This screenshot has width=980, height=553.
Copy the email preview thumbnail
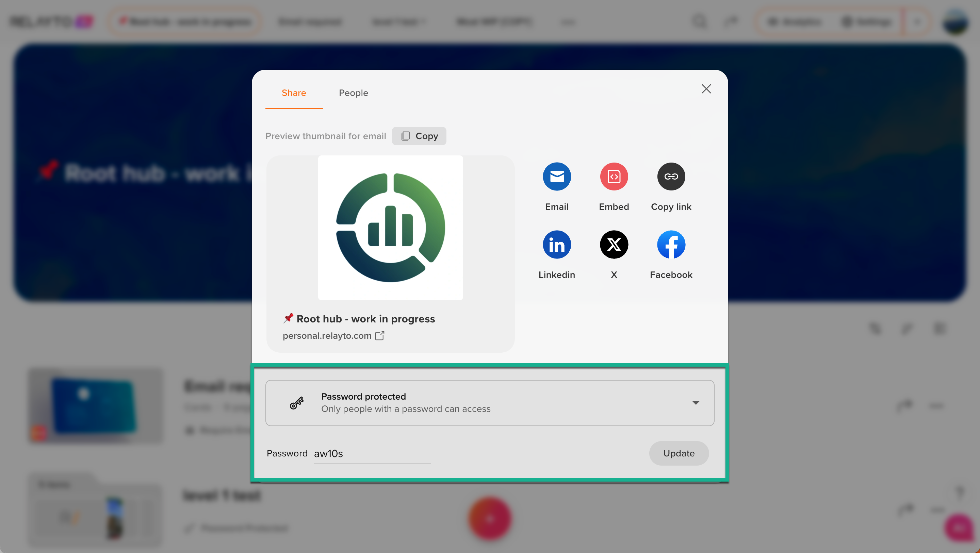coord(419,136)
